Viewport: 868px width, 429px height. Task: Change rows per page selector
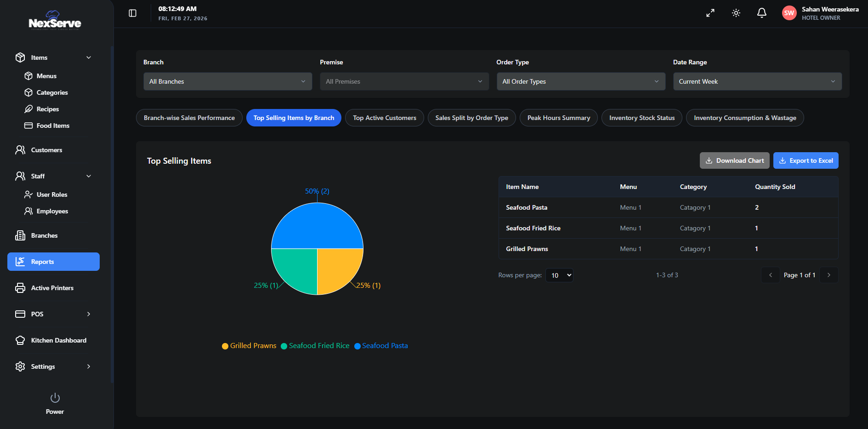point(559,275)
